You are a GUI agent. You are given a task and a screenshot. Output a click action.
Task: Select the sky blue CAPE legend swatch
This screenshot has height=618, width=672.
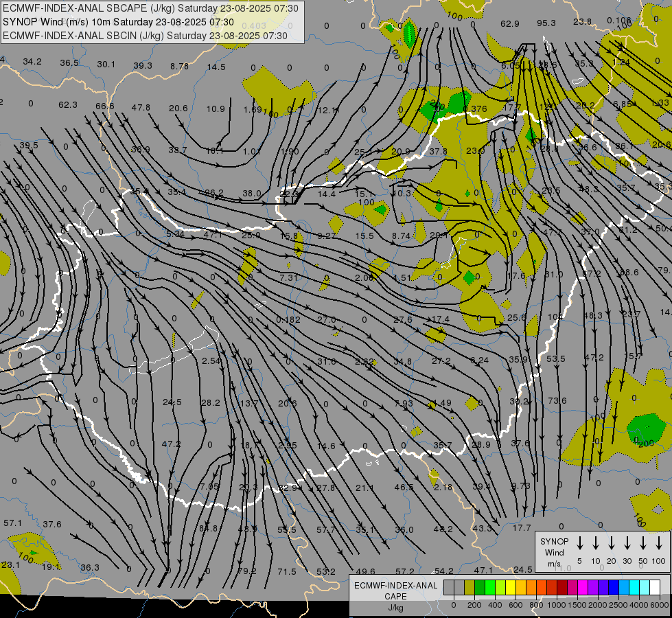625,587
